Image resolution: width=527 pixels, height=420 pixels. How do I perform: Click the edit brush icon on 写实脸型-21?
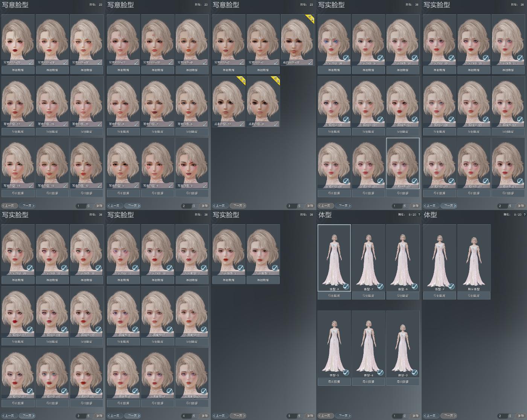tap(520, 181)
